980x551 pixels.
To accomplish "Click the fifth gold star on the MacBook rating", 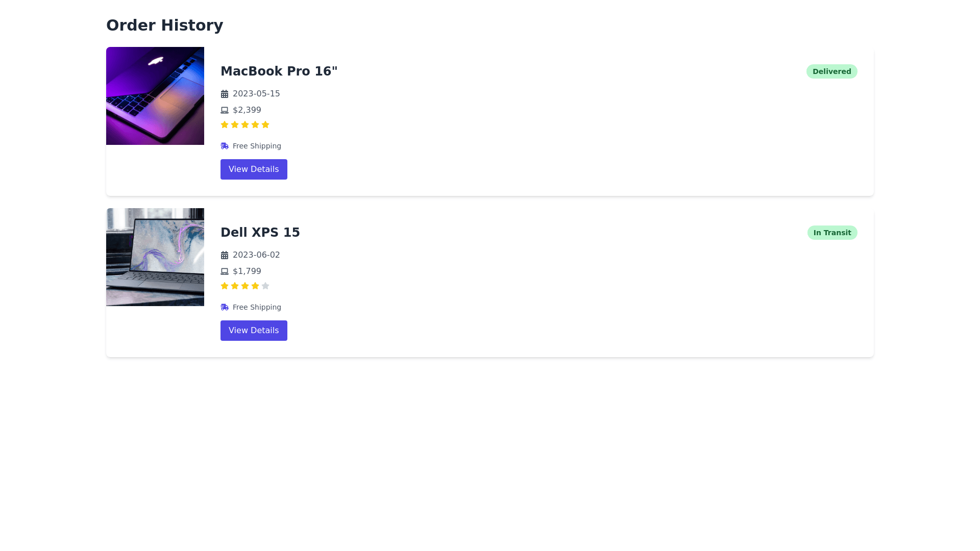I will tap(265, 124).
